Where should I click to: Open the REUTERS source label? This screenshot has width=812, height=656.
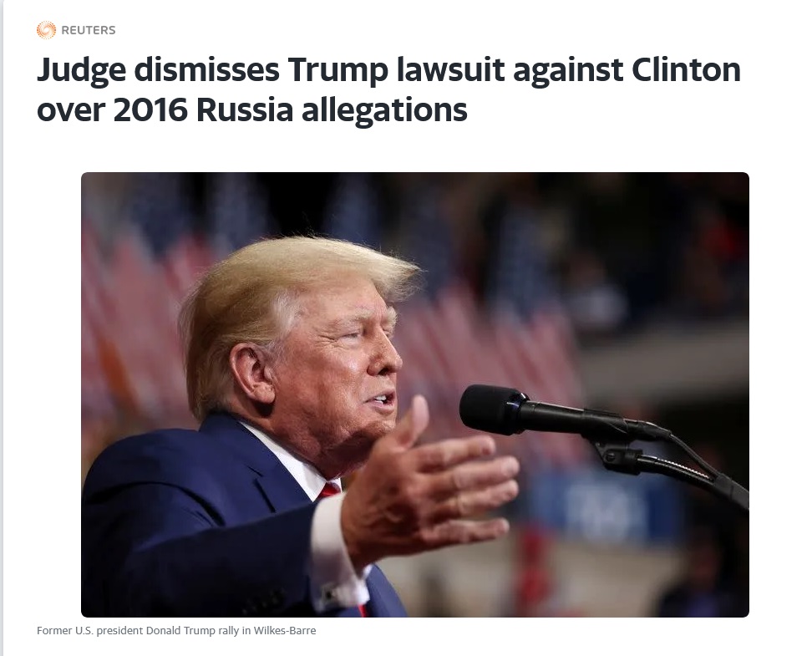(x=89, y=30)
